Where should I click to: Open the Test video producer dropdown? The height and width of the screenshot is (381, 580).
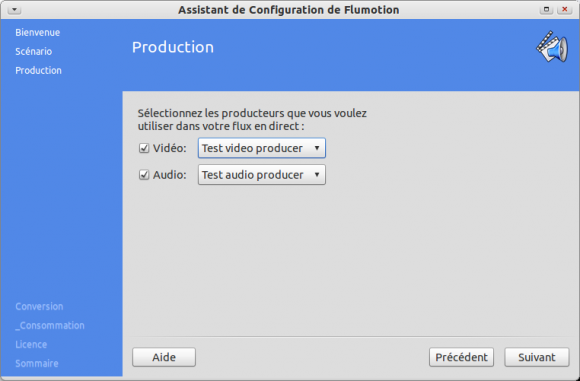coord(262,148)
